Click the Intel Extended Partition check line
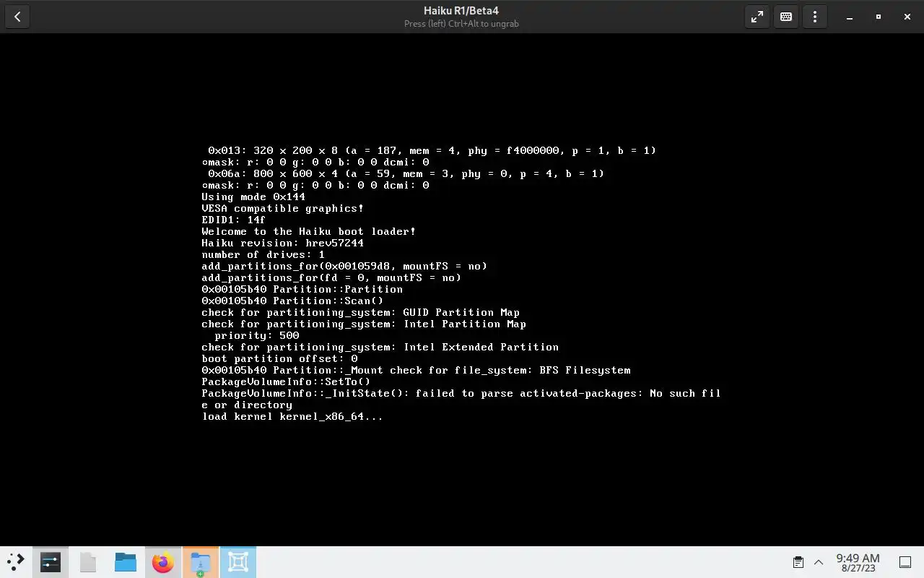 [x=380, y=347]
